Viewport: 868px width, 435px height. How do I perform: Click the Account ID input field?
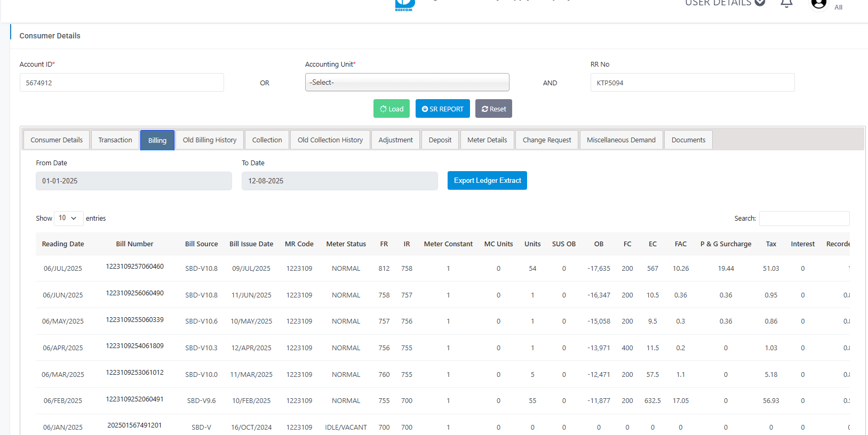pyautogui.click(x=122, y=83)
